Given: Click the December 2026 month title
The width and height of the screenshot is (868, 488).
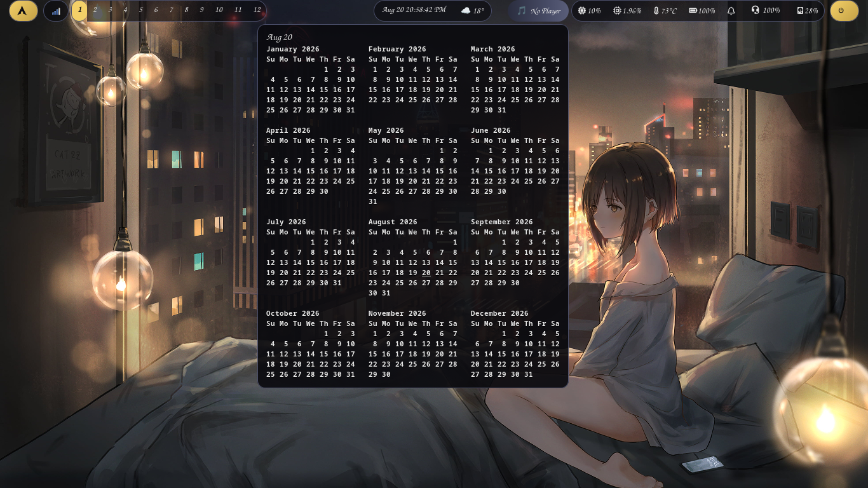Looking at the screenshot, I should click(x=499, y=313).
